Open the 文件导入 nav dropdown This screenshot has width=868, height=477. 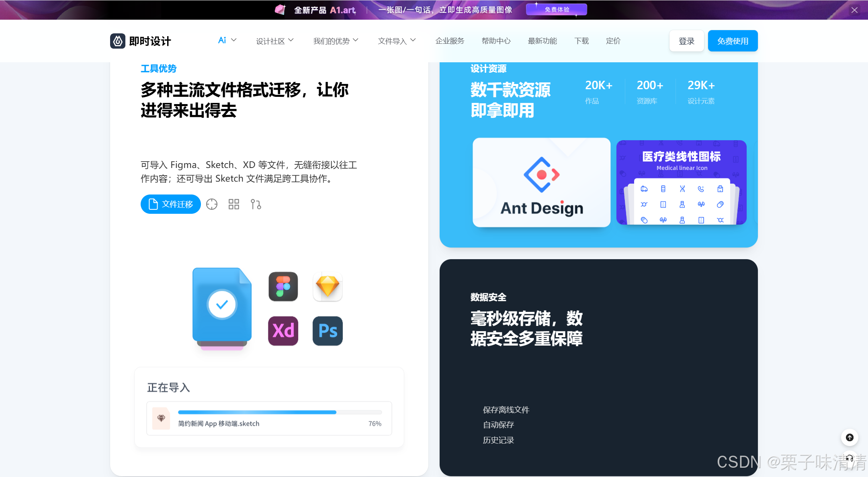coord(397,41)
